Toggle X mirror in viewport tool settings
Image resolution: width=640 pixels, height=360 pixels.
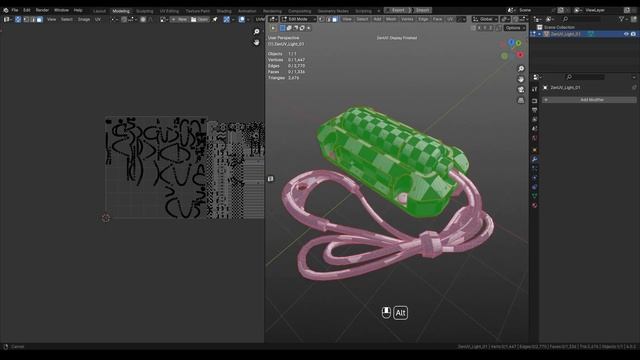pos(479,28)
